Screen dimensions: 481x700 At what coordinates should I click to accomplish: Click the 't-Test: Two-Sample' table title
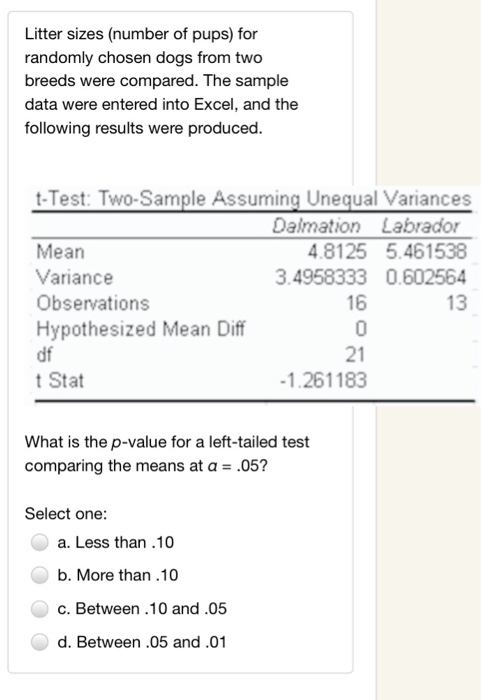point(253,198)
